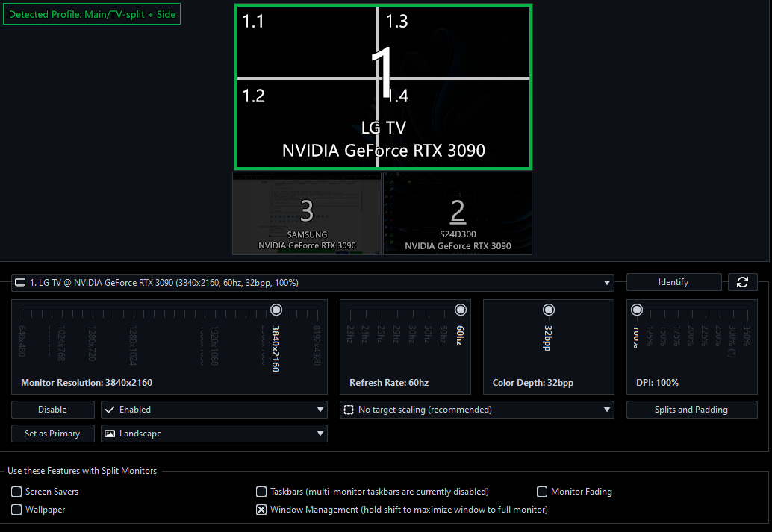This screenshot has width=772, height=532.
Task: Click the Enabled checkmark icon
Action: pyautogui.click(x=110, y=410)
